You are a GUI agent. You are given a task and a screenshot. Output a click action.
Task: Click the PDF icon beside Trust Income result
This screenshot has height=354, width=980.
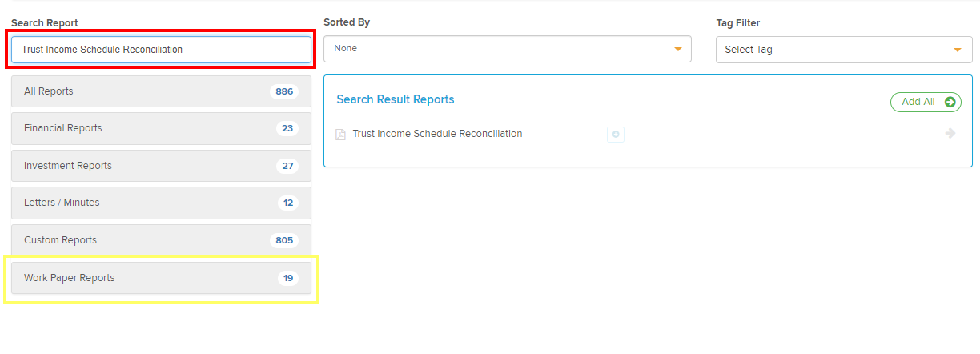click(x=340, y=135)
